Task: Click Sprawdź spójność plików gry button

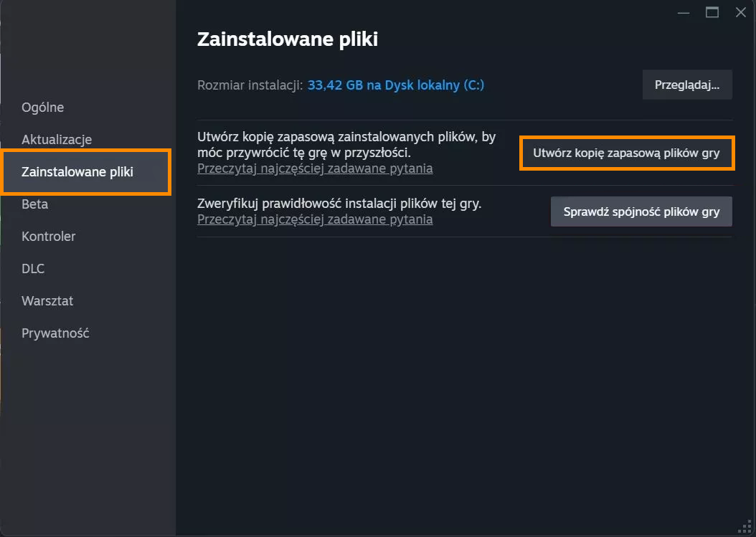Action: [641, 212]
